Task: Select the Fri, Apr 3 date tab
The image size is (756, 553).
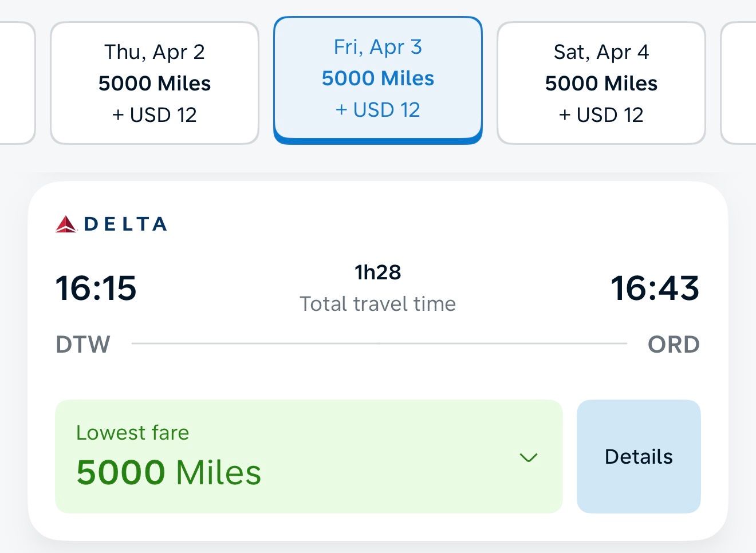Action: click(378, 78)
